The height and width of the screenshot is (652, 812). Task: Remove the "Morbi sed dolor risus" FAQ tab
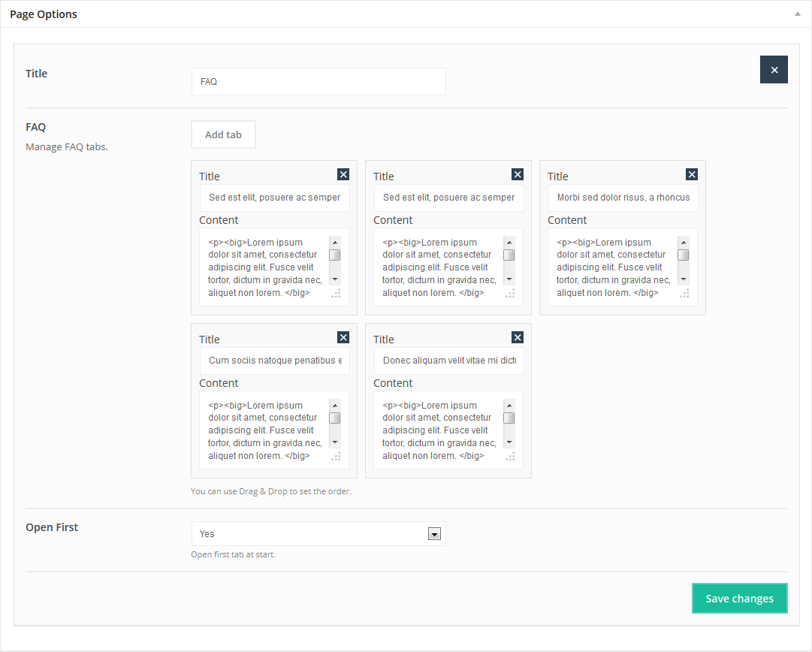(x=692, y=174)
